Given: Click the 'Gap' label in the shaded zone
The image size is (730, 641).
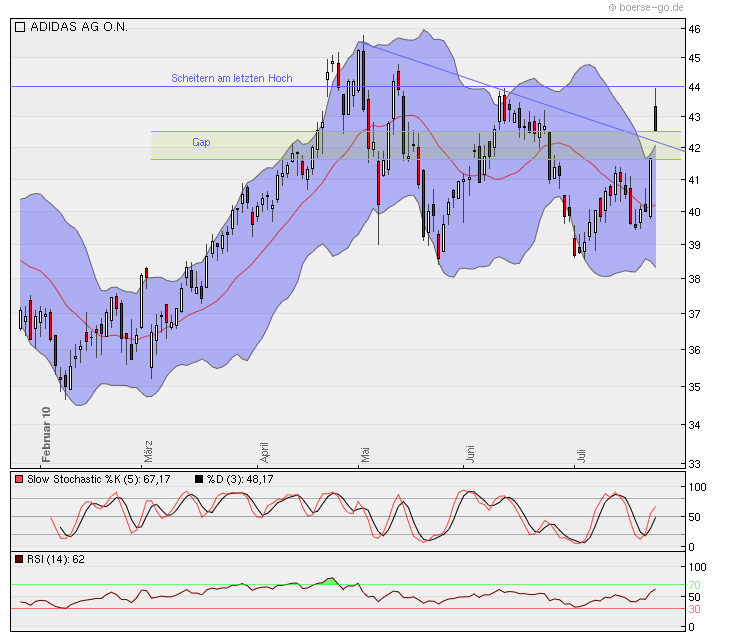Looking at the screenshot, I should (x=201, y=143).
